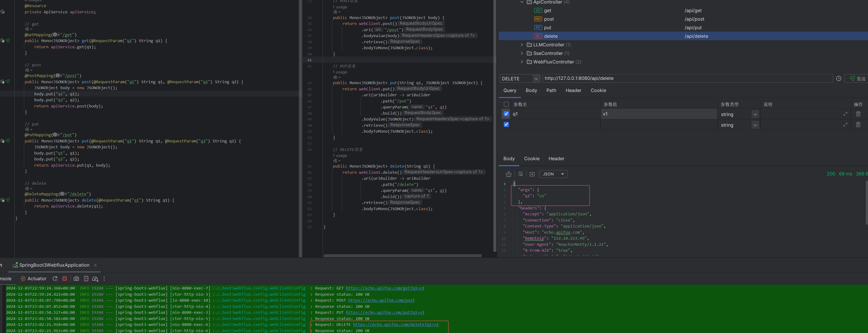Take a thread dump with the camera icon

(x=76, y=279)
